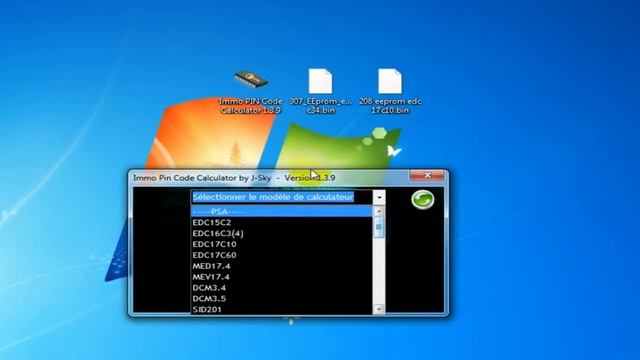Choose SID201 from the model list
The width and height of the screenshot is (640, 360).
[282, 309]
